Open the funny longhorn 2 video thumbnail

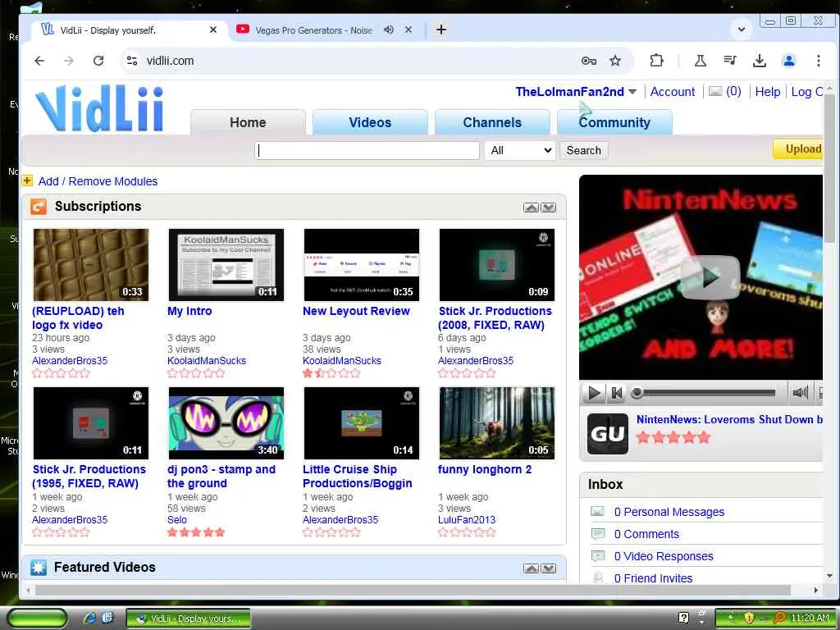click(x=496, y=423)
